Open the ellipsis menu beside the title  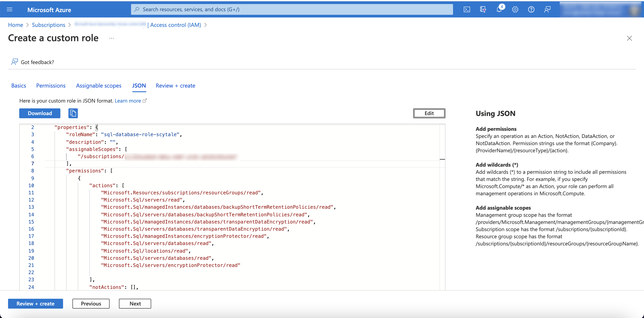(112, 38)
